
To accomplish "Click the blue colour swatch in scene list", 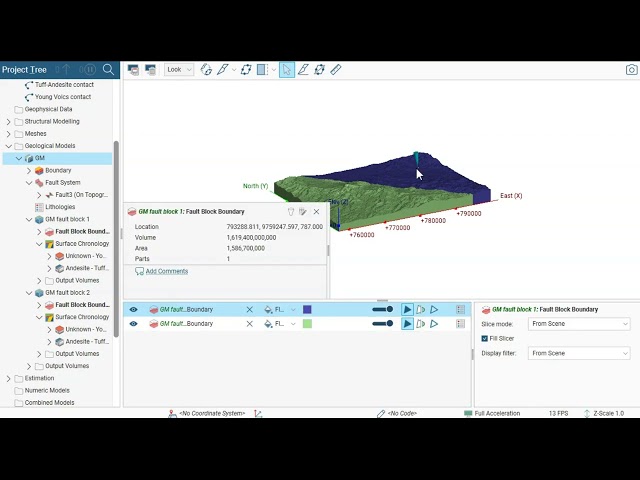I will pyautogui.click(x=307, y=310).
